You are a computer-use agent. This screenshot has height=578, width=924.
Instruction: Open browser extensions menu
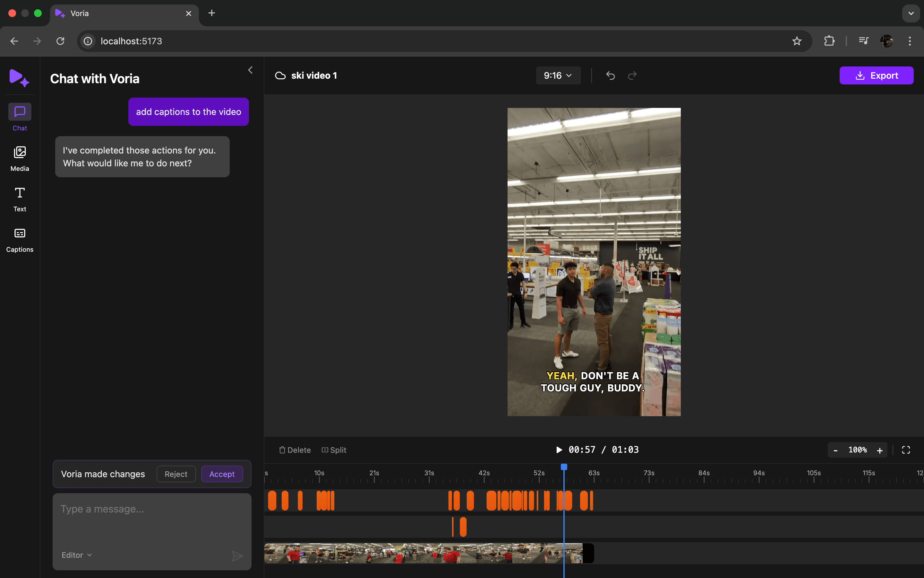tap(829, 41)
